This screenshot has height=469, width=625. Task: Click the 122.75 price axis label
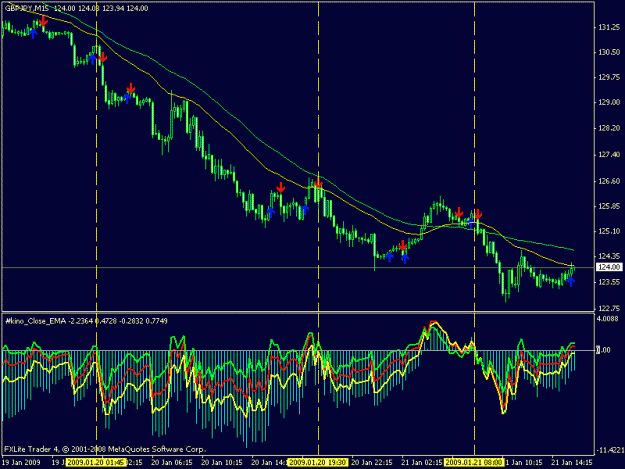pos(609,308)
